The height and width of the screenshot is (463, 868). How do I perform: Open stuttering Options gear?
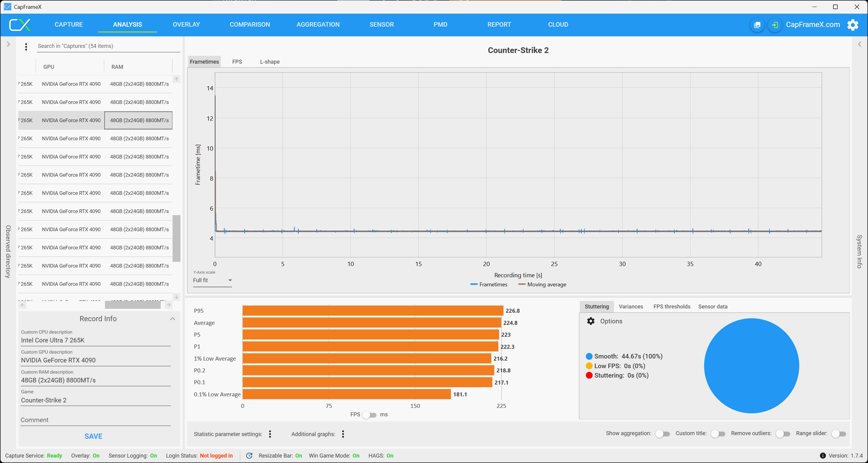[590, 321]
